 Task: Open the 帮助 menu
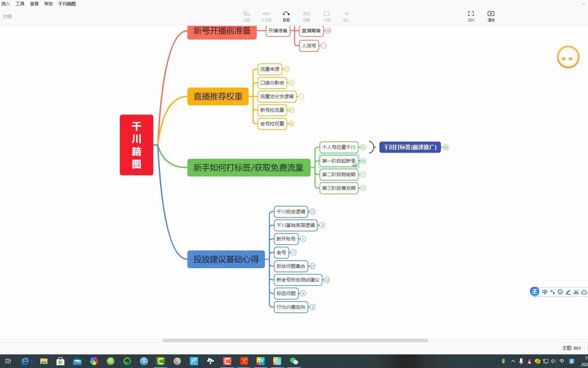point(49,4)
